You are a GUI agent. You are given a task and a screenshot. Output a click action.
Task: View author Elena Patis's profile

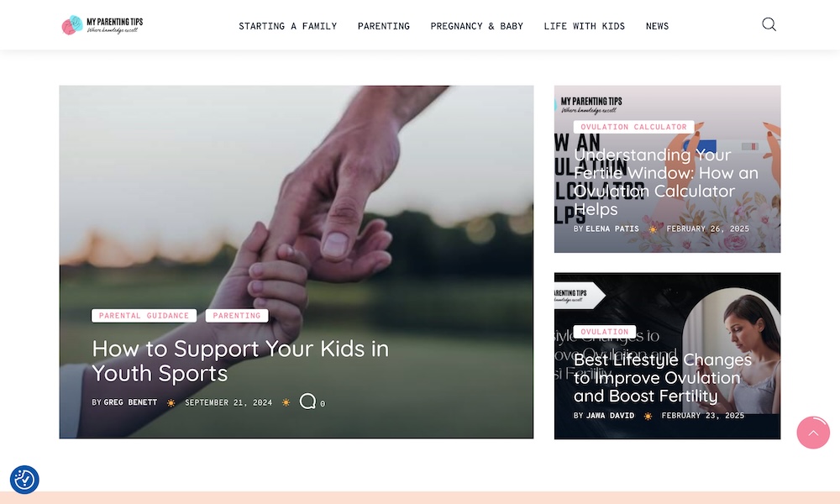click(x=612, y=228)
